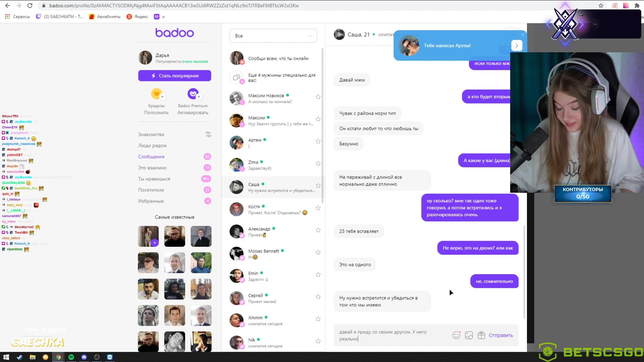The width and height of the screenshot is (644, 362).
Task: Go to Ты нравишься menu item
Action: pyautogui.click(x=154, y=179)
